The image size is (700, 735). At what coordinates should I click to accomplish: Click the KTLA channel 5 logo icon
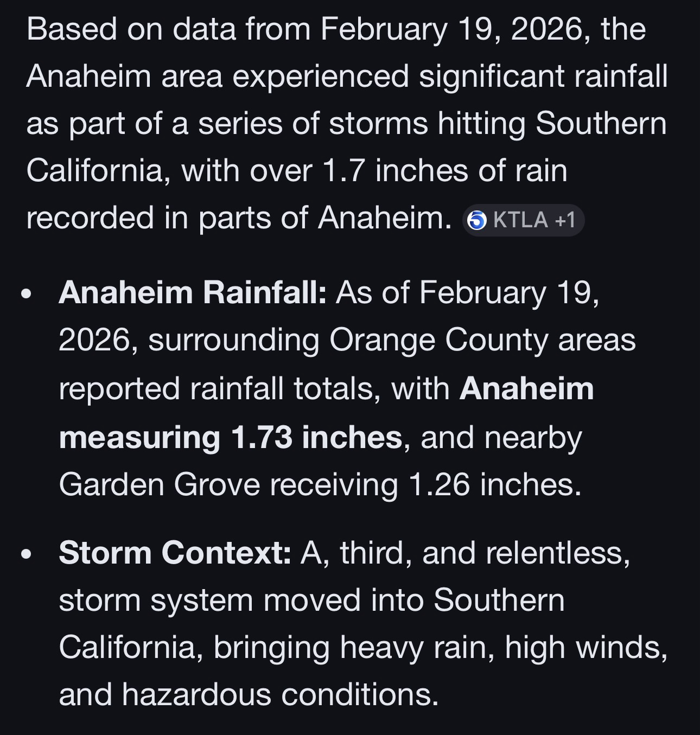477,220
